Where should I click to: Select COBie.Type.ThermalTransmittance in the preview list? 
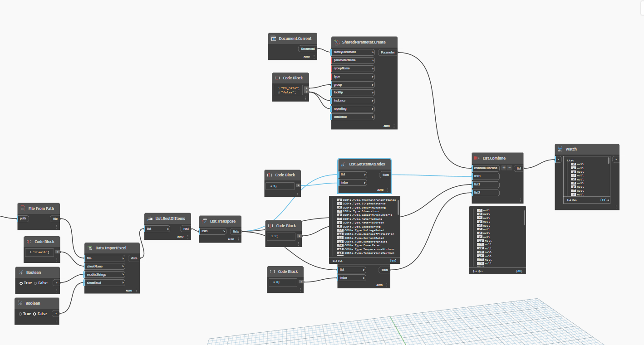[x=369, y=200]
